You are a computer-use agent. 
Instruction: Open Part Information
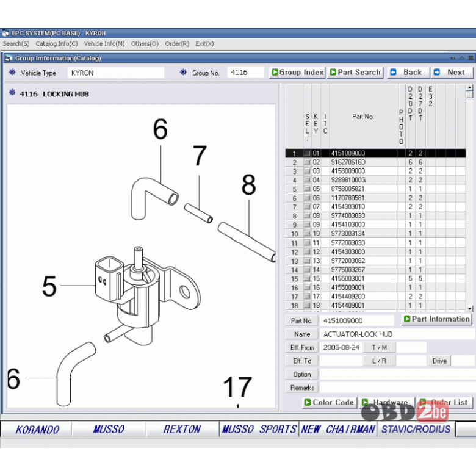[436, 319]
